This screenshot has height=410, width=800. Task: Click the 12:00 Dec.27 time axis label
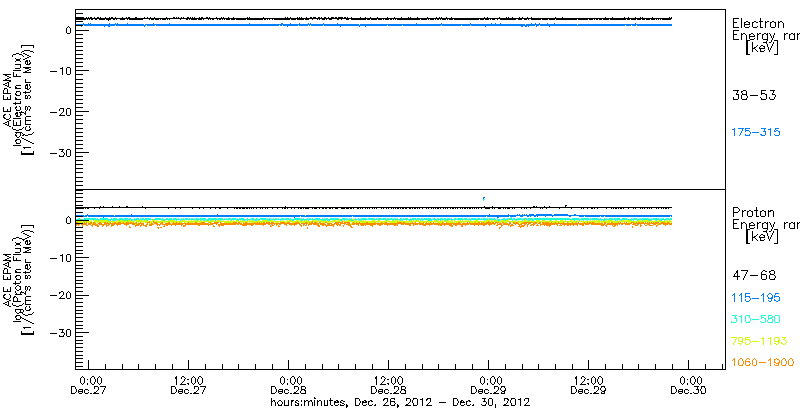(x=189, y=385)
